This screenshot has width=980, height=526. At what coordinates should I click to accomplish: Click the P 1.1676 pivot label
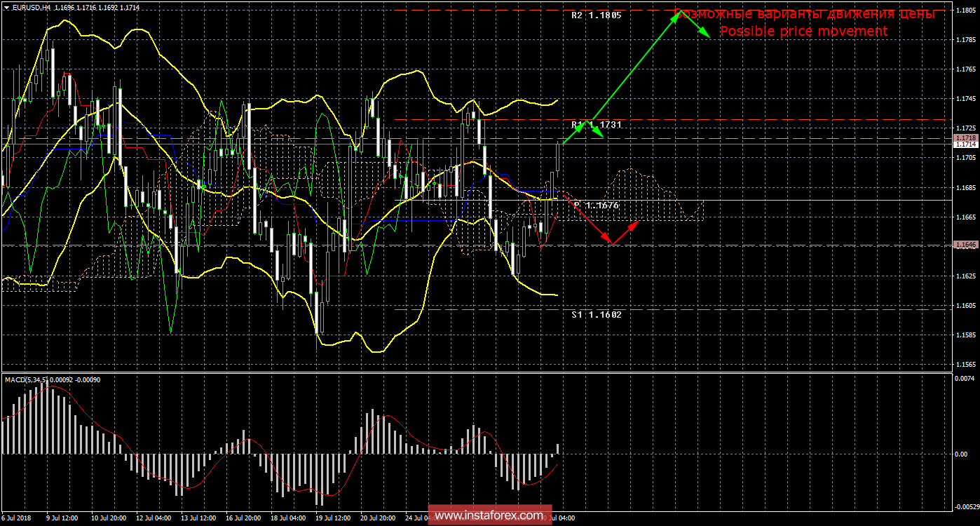596,205
